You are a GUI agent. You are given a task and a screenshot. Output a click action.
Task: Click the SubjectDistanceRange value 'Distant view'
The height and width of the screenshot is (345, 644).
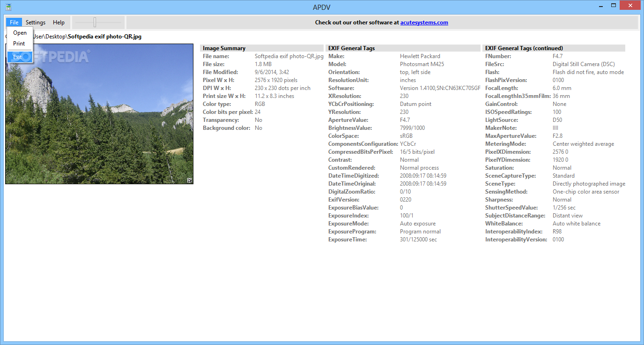[568, 216]
